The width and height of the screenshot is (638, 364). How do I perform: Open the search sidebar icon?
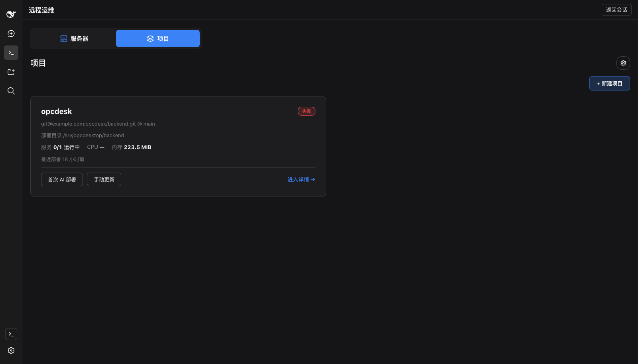[11, 91]
